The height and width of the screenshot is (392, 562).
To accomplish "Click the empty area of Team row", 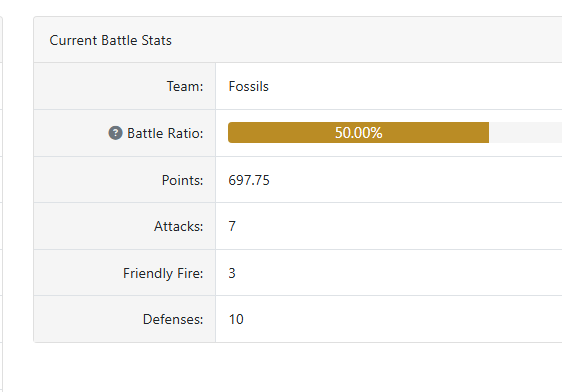I will [x=416, y=86].
